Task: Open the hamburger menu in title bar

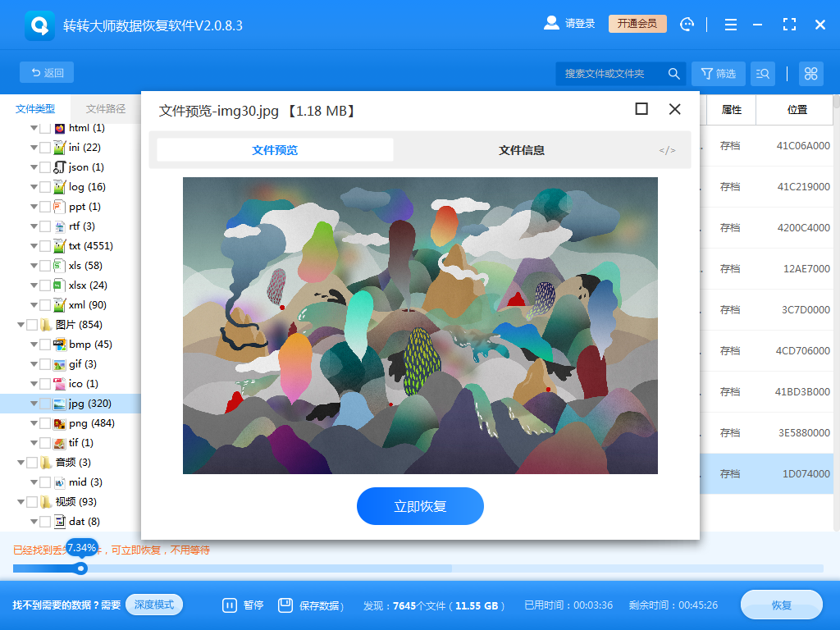Action: 730,24
